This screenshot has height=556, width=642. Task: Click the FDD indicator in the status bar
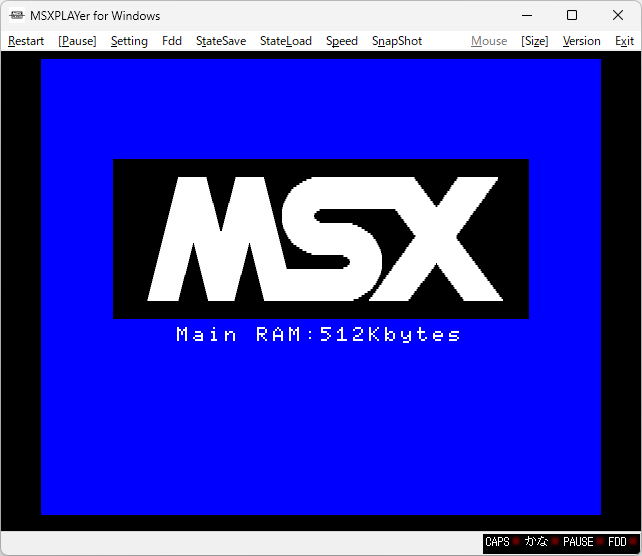pos(622,542)
